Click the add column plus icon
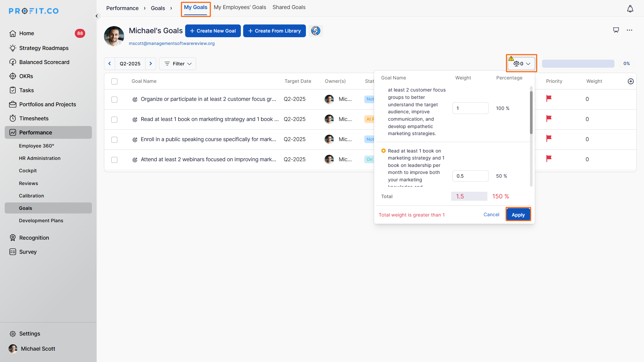The image size is (644, 362). pyautogui.click(x=631, y=81)
